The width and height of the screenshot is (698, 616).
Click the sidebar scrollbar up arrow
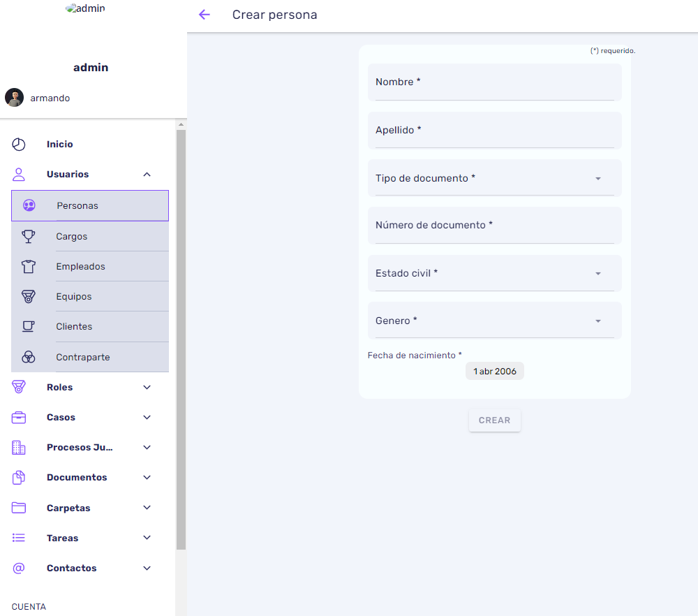tap(181, 124)
